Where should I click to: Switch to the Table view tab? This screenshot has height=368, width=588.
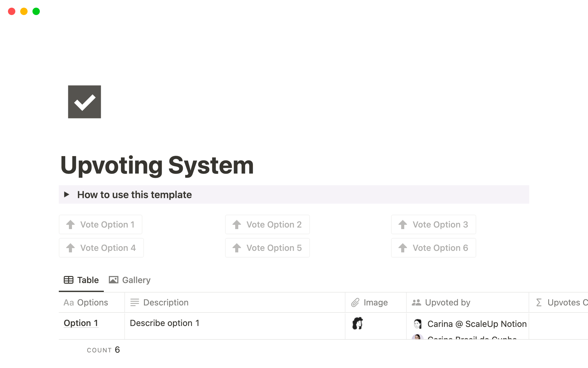[81, 280]
